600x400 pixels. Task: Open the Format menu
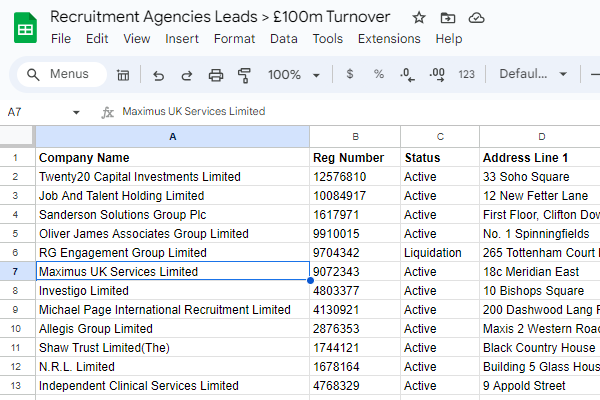(234, 39)
